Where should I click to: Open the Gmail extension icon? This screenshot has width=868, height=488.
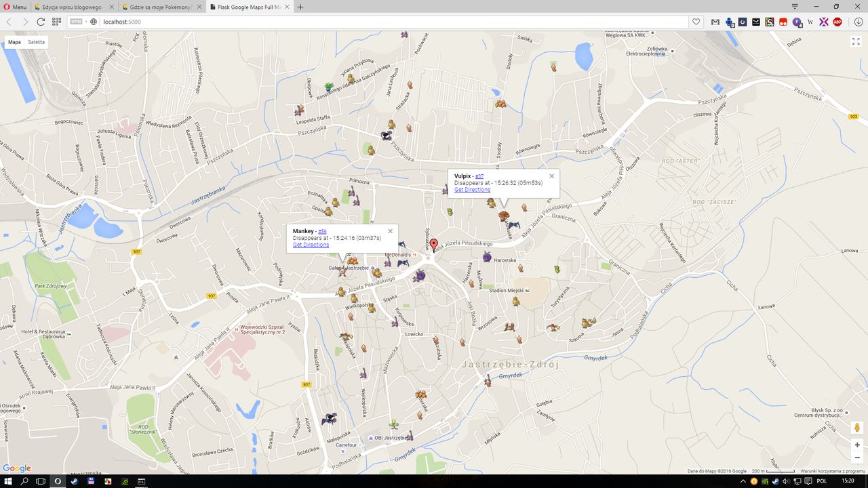tap(715, 22)
